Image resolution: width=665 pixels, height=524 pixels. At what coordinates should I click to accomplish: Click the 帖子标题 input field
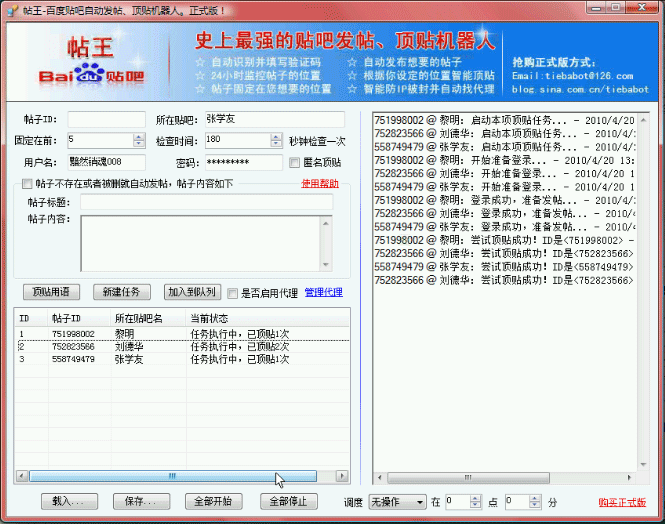[x=207, y=202]
